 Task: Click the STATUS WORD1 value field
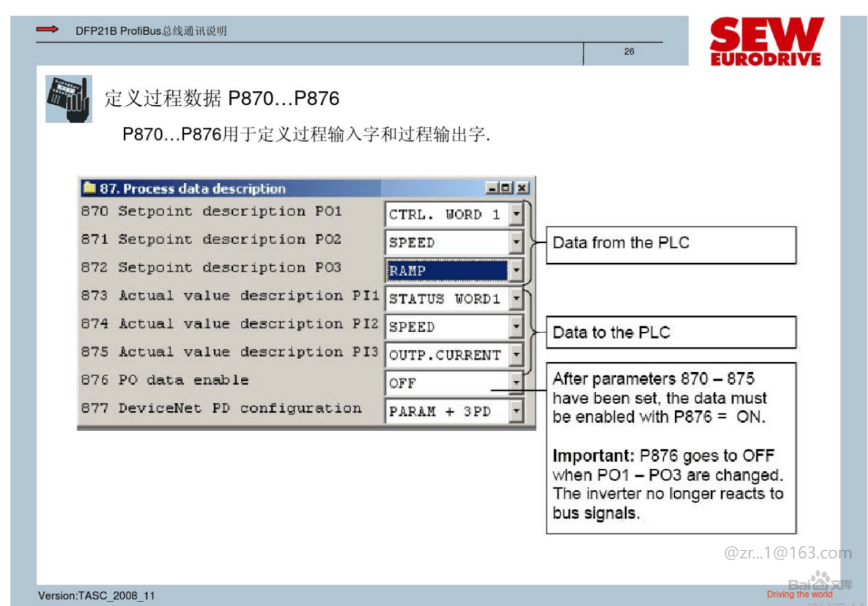tap(447, 298)
